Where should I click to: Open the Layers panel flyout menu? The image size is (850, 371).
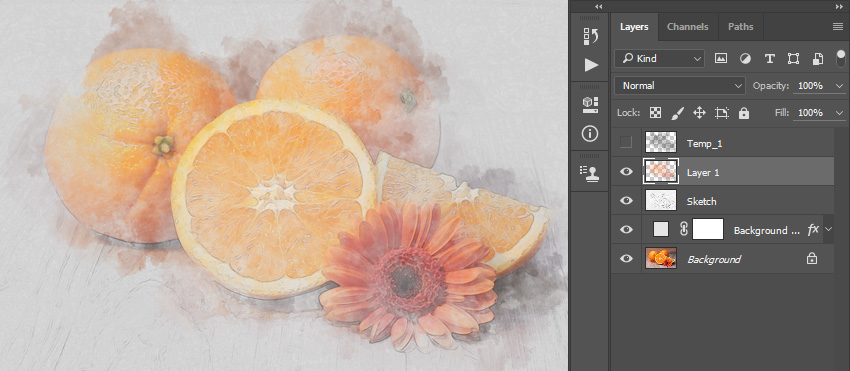pos(838,27)
